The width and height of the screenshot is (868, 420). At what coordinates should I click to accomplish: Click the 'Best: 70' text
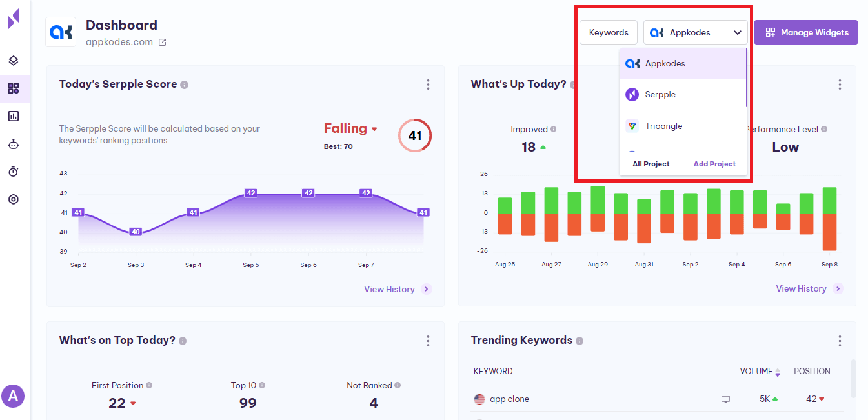[338, 146]
